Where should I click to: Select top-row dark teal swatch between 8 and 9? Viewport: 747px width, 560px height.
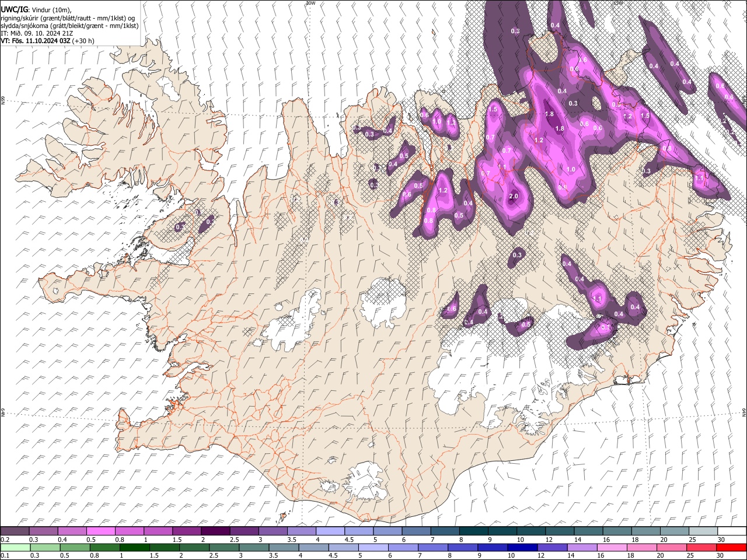point(473,531)
